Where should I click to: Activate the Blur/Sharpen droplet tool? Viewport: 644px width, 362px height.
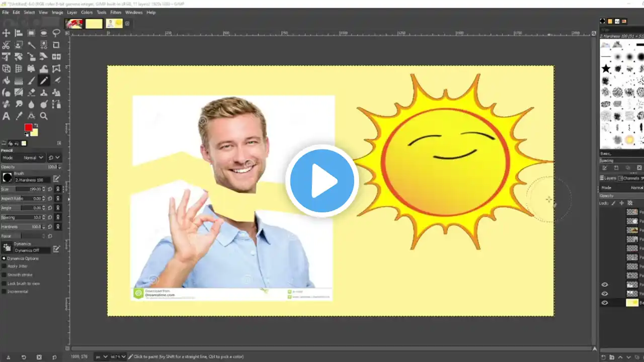31,104
